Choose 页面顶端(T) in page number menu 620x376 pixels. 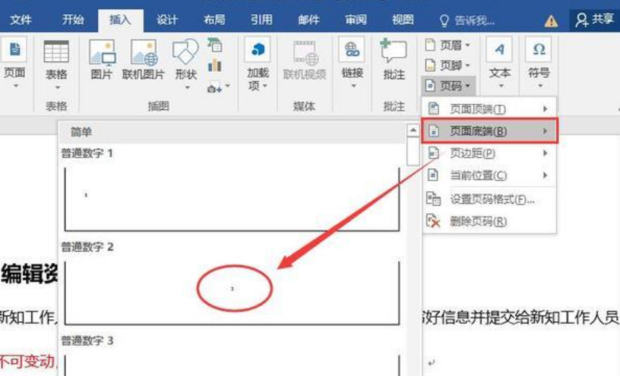click(x=489, y=109)
